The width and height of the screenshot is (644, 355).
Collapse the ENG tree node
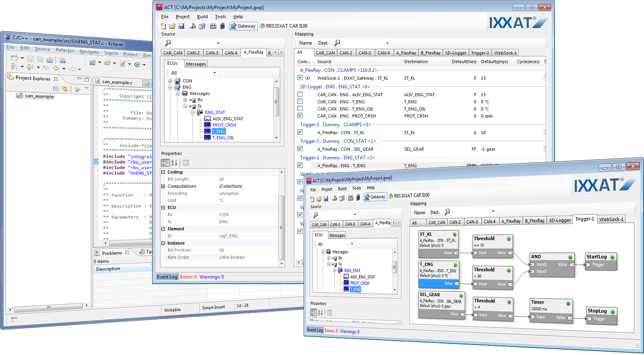[170, 87]
